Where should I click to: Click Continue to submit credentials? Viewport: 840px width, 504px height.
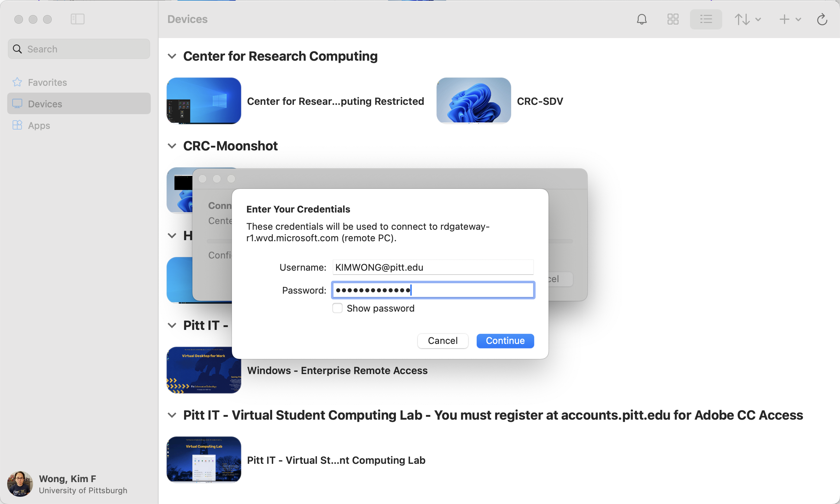(505, 340)
